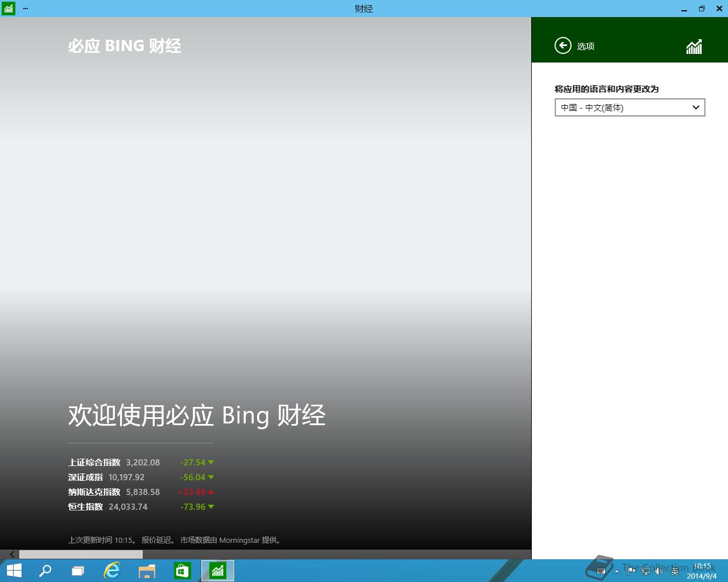This screenshot has height=582, width=728.
Task: Open the network tray icon
Action: [x=646, y=571]
